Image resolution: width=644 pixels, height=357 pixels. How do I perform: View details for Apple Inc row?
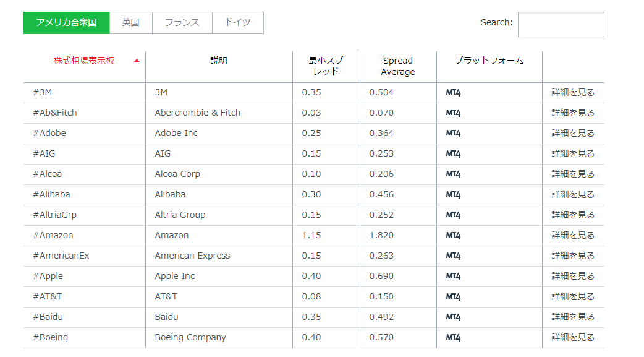[573, 276]
